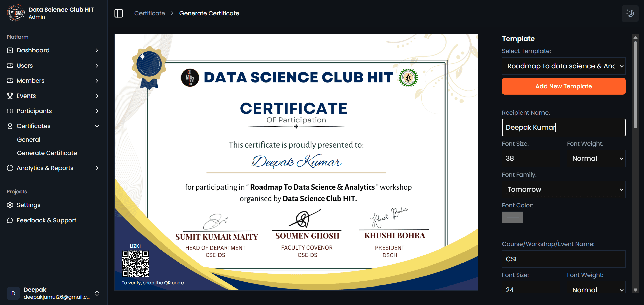This screenshot has height=305, width=644.
Task: Open the General certificates page
Action: pyautogui.click(x=29, y=139)
